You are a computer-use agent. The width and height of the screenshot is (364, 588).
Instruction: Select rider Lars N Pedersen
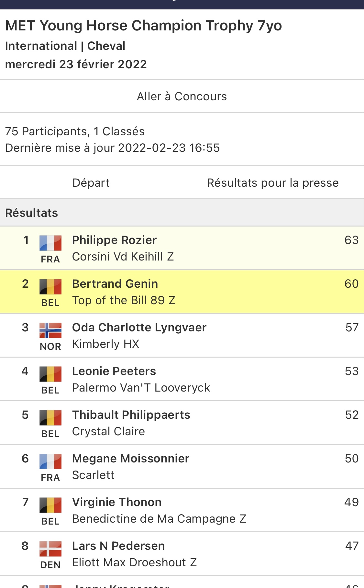coord(118,546)
